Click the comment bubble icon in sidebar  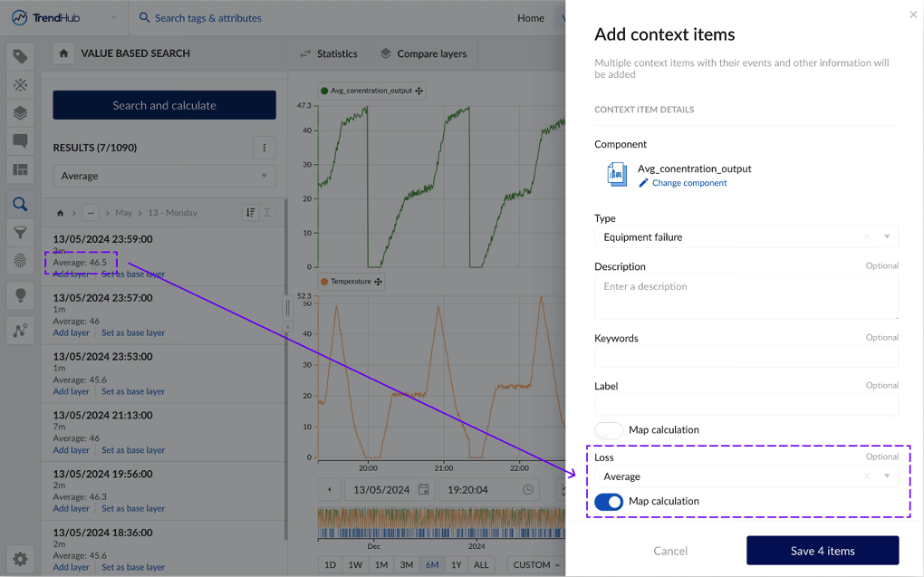coord(20,141)
